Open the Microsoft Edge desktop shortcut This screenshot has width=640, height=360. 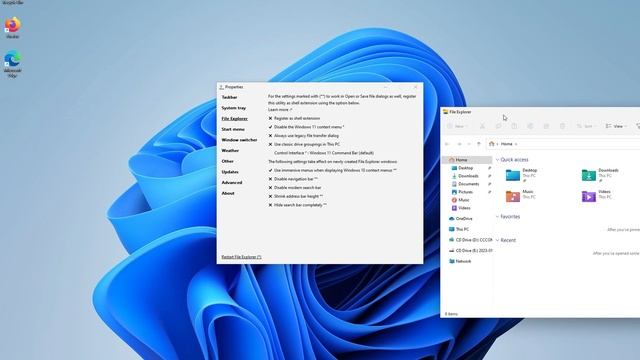coord(13,64)
